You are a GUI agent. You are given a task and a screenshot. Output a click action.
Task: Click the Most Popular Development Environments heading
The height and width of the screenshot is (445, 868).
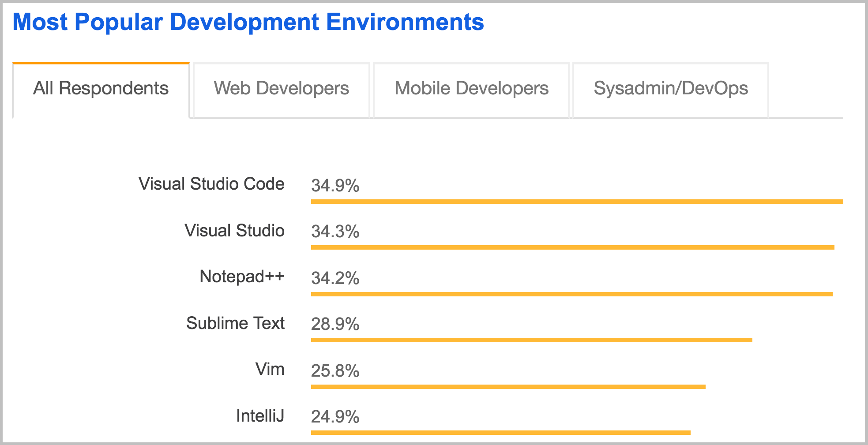[x=248, y=22]
